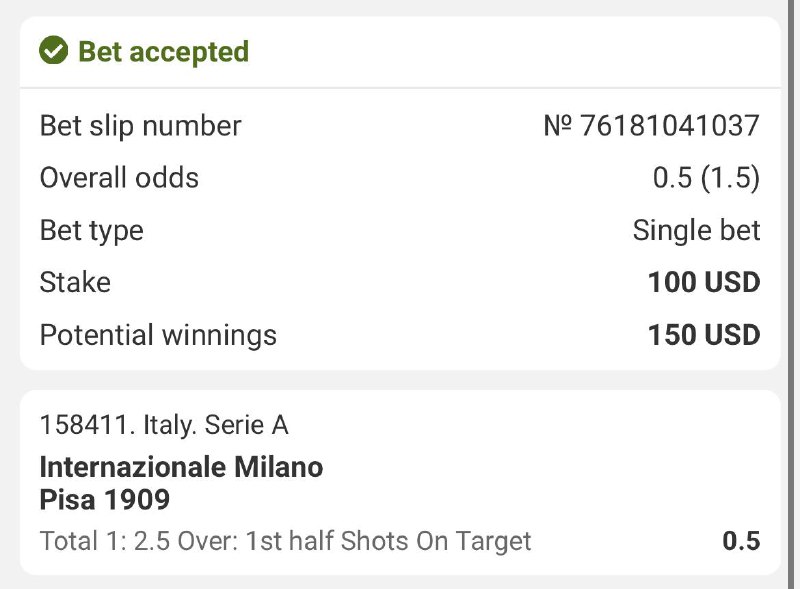Select the Potential winnings label
Viewport: 800px width, 589px height.
tap(158, 334)
